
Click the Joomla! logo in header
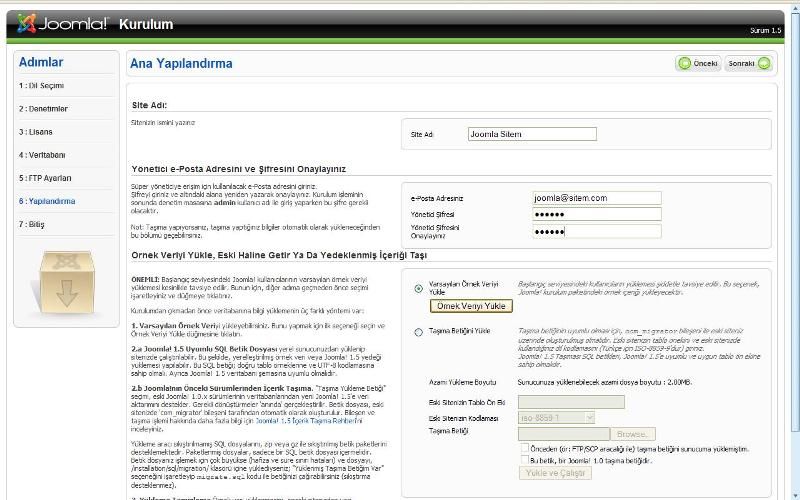[63, 23]
